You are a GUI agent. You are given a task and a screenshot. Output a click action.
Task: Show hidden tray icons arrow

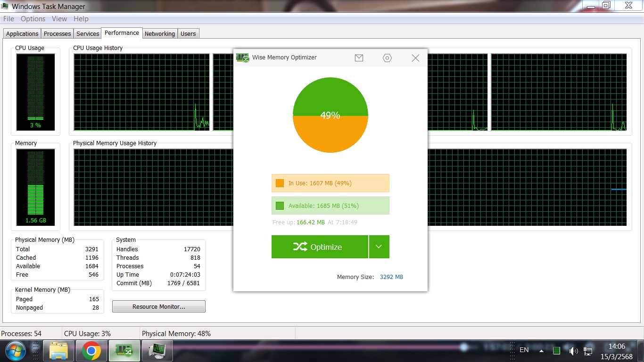point(541,351)
